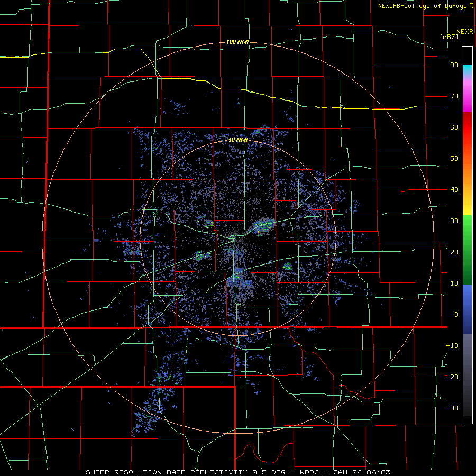This screenshot has width=476, height=476.
Task: Click the light green section of the color bar
Action: tap(467, 226)
